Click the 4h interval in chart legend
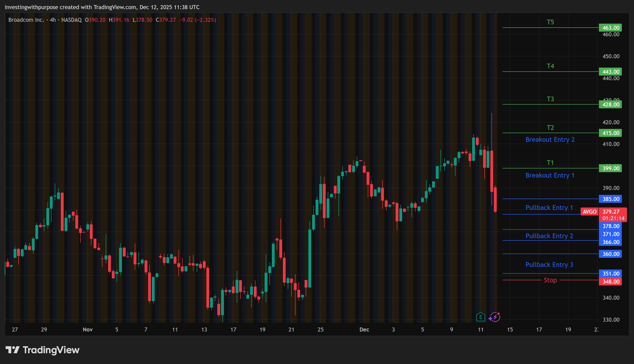 click(53, 20)
